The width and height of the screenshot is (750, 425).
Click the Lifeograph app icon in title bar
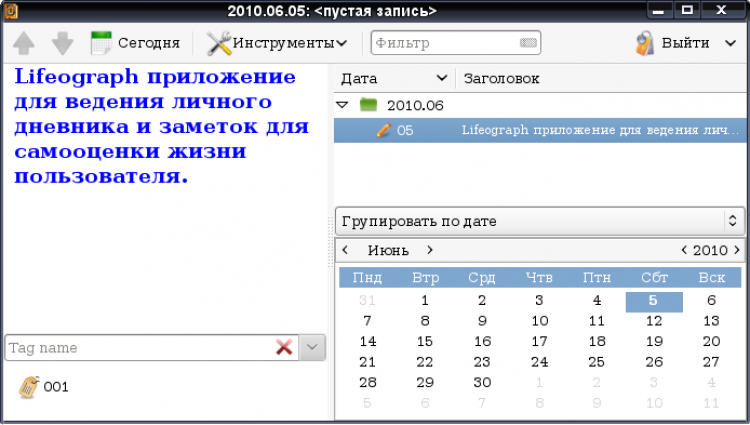click(x=11, y=11)
